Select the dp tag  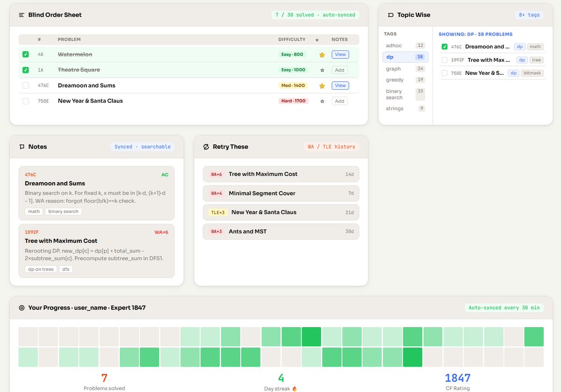(405, 57)
